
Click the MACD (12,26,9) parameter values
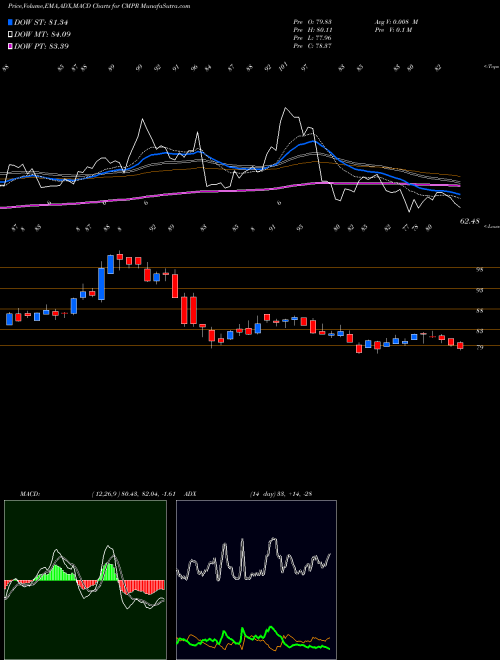133,494
